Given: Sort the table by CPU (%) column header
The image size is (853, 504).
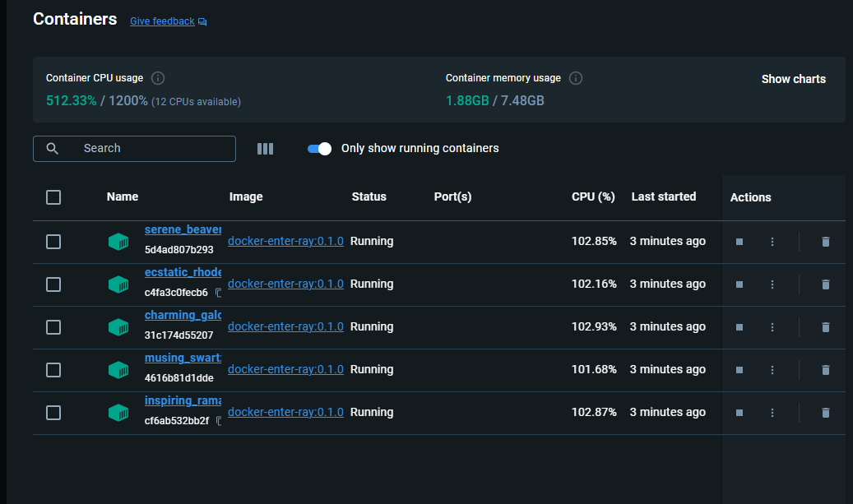Looking at the screenshot, I should pyautogui.click(x=593, y=197).
